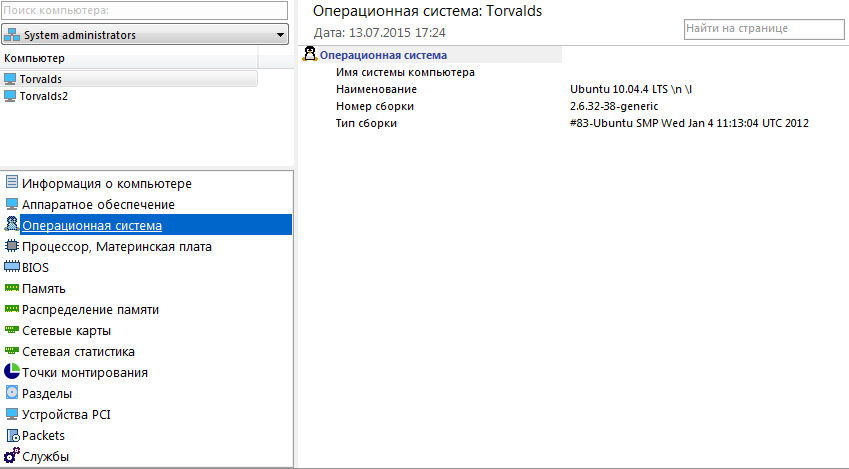849x469 pixels.
Task: Click the processor chip icon
Action: (x=11, y=246)
